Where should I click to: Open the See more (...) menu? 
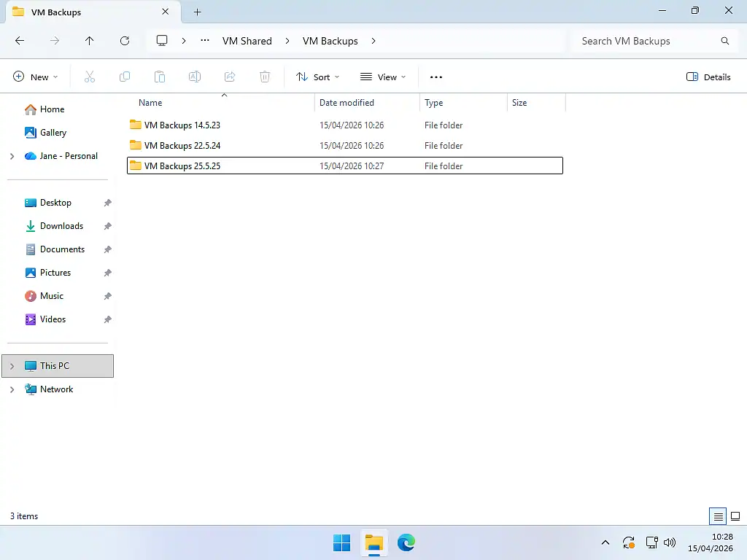tap(436, 77)
